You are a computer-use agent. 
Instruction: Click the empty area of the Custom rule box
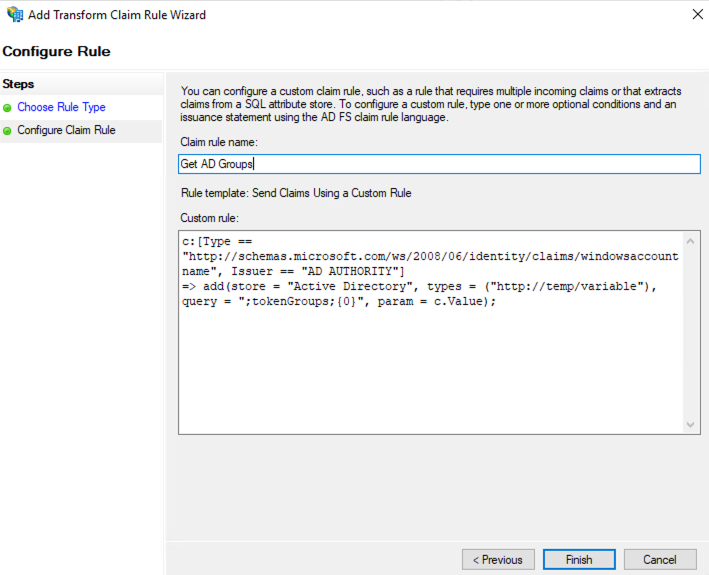431,371
